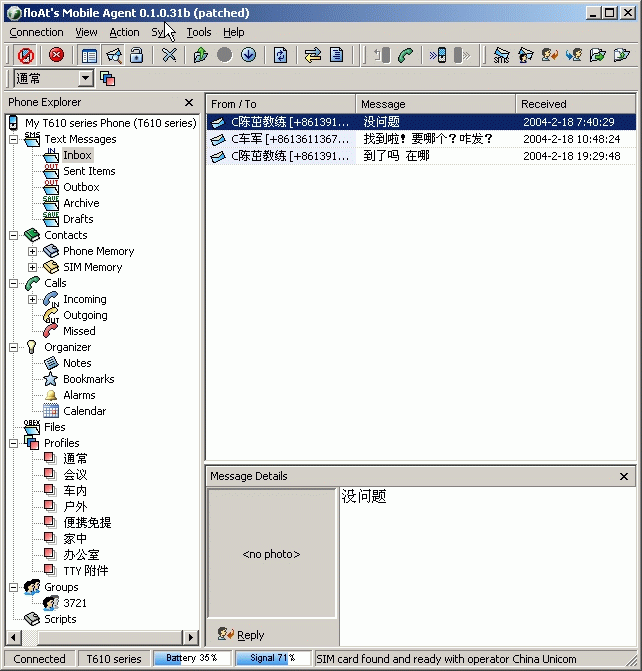
Task: Expand the SIM Memory node
Action: [x=33, y=267]
